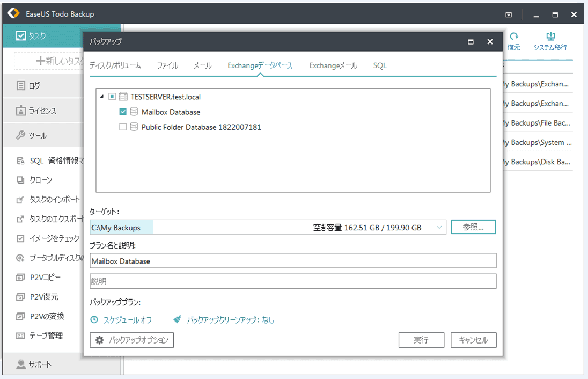Collapse the TESTSERVER.test.local tree node
The width and height of the screenshot is (588, 379).
click(x=102, y=97)
